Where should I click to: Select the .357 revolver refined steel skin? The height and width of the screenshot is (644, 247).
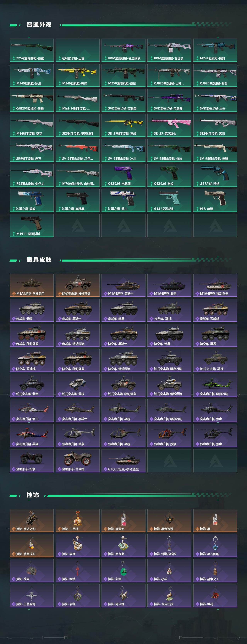[215, 175]
